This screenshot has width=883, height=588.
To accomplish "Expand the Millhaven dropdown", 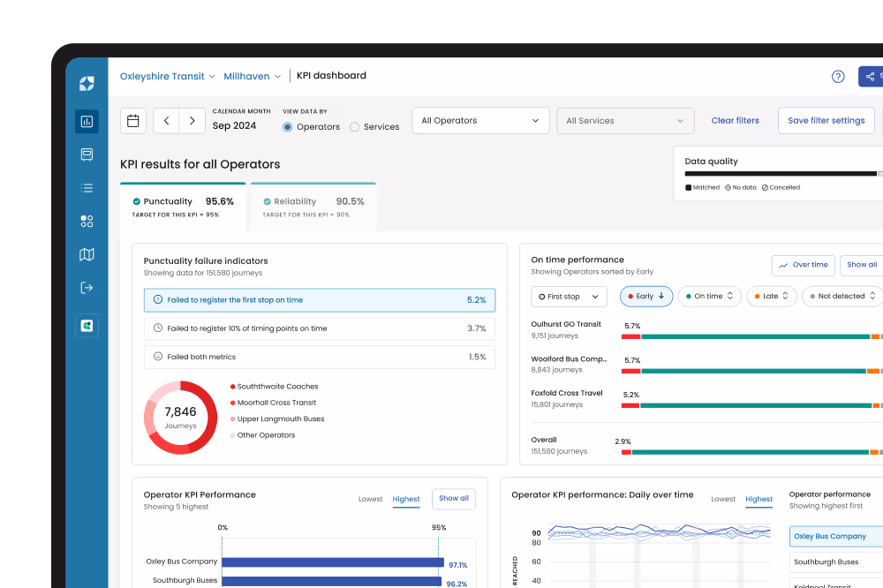I will [x=252, y=76].
